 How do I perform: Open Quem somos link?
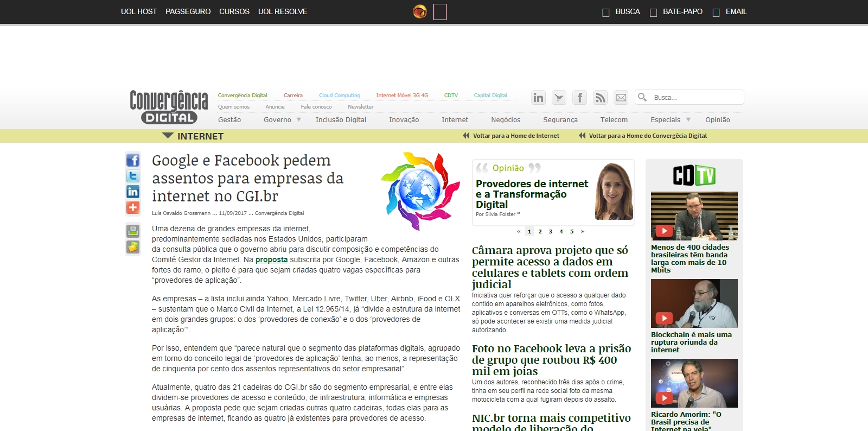(234, 107)
